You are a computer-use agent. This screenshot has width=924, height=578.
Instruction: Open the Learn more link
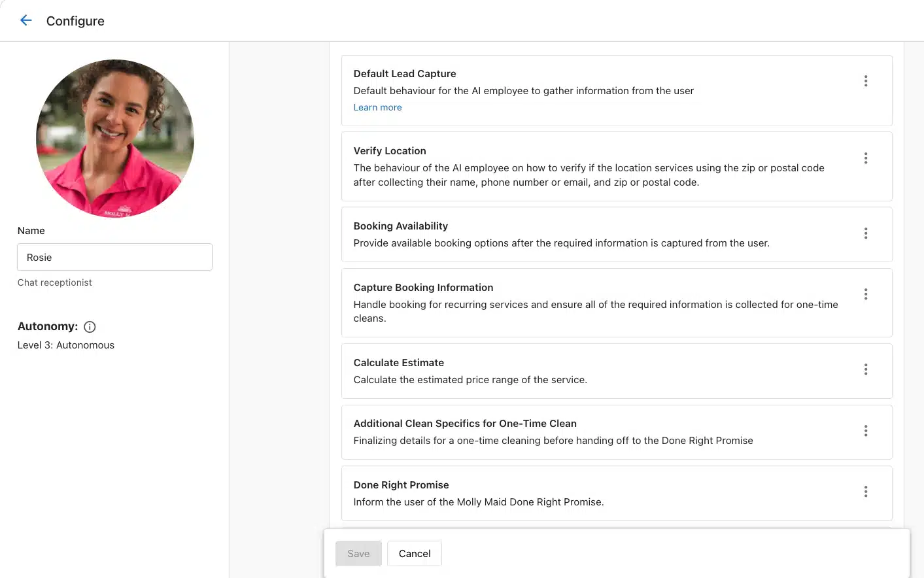377,107
